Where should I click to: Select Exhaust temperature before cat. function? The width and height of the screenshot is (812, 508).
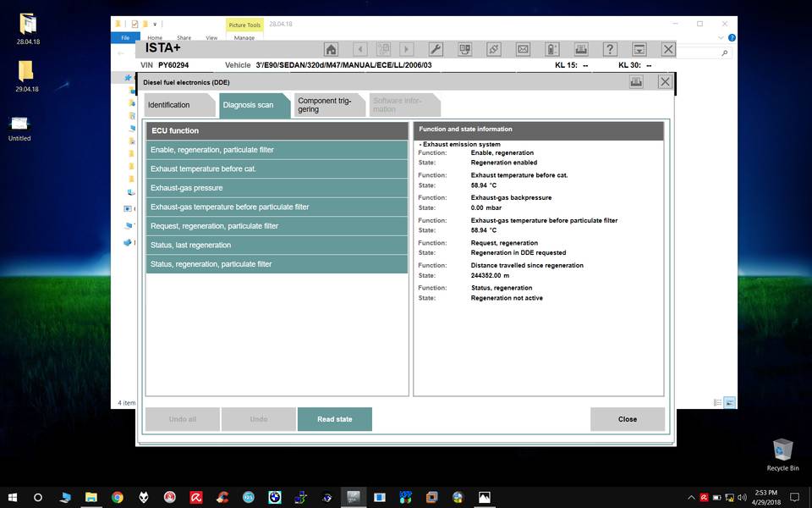[277, 169]
